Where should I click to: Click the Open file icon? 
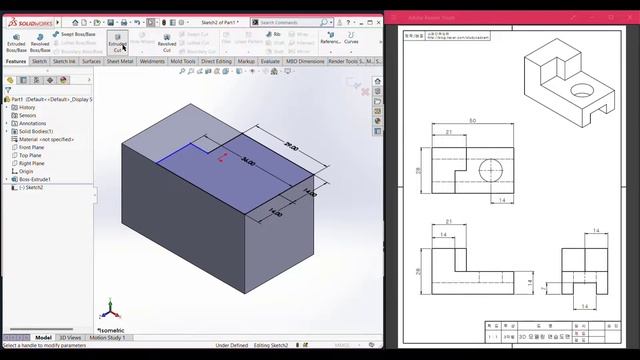(x=97, y=22)
